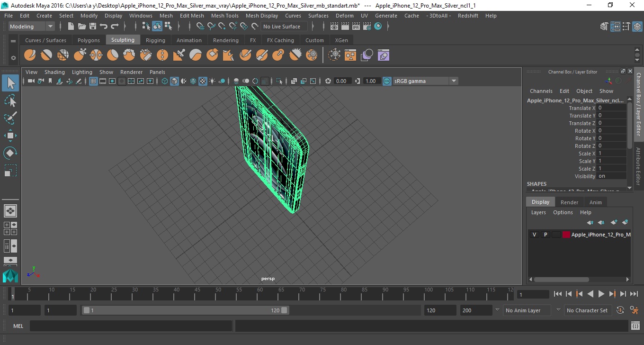
Task: Open a scene via folder icon
Action: (82, 27)
